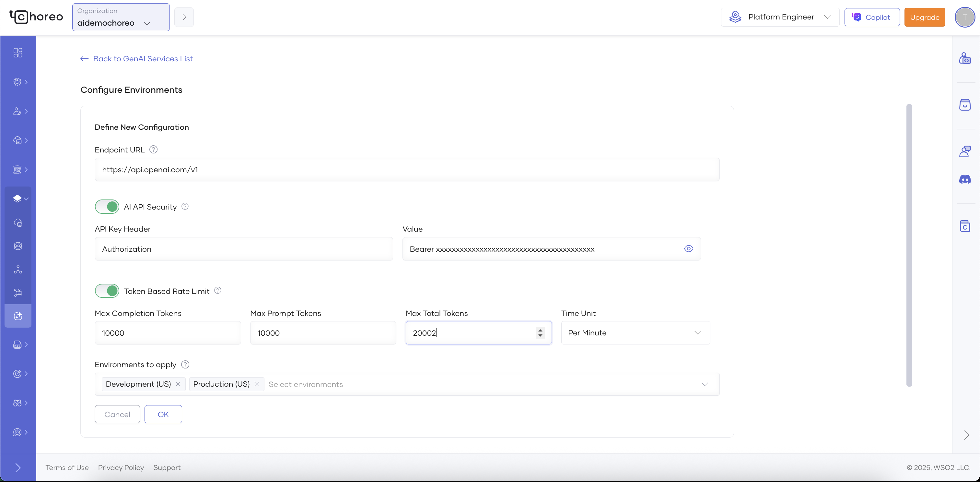Click the Max Prompt Tokens field
The image size is (980, 482).
click(322, 333)
